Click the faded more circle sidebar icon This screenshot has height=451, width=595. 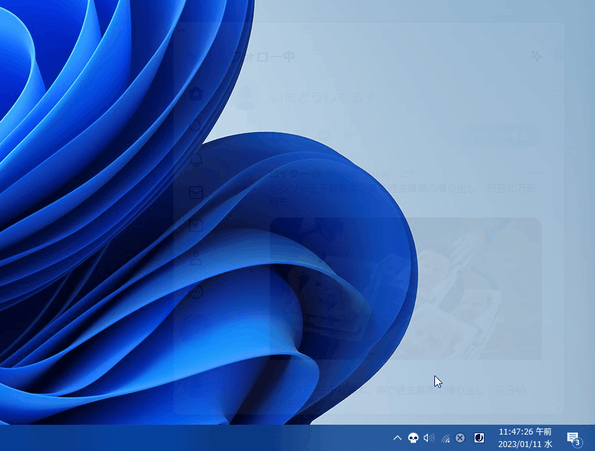coord(196,292)
